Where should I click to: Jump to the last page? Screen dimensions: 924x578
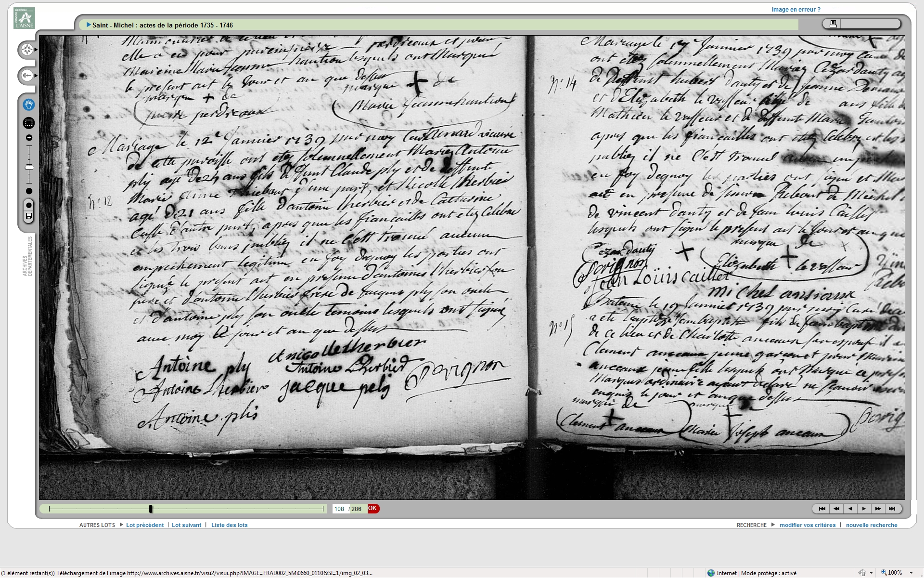tap(892, 509)
